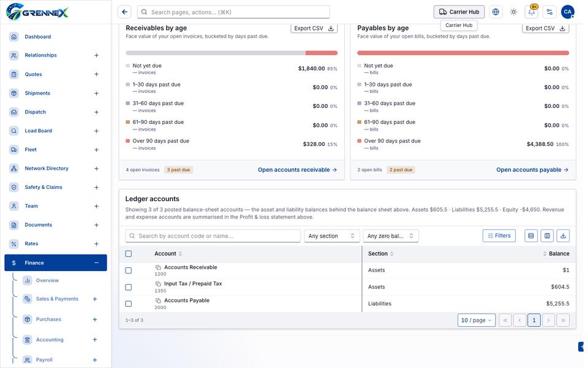The image size is (588, 368).
Task: Click the download icon in ledger toolbar
Action: point(563,236)
